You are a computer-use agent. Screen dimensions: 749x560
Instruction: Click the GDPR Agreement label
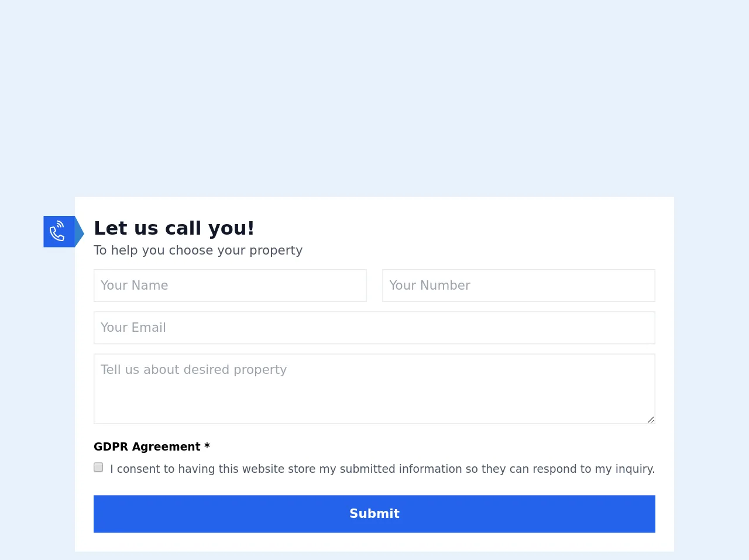(x=147, y=447)
